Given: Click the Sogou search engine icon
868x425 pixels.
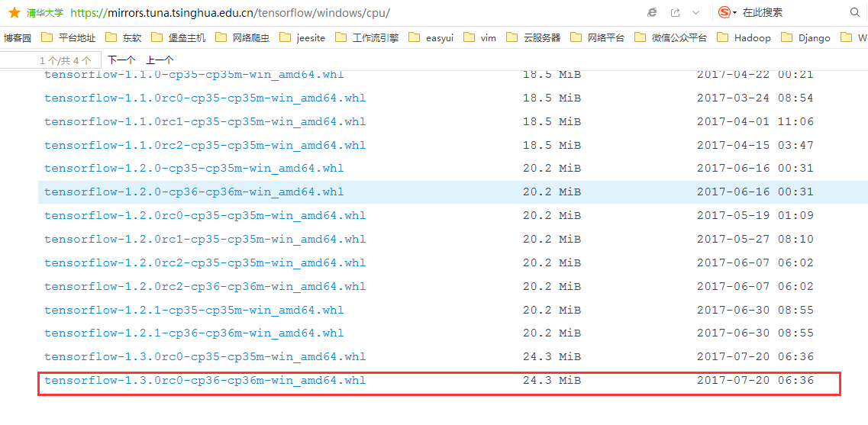Looking at the screenshot, I should (x=724, y=12).
